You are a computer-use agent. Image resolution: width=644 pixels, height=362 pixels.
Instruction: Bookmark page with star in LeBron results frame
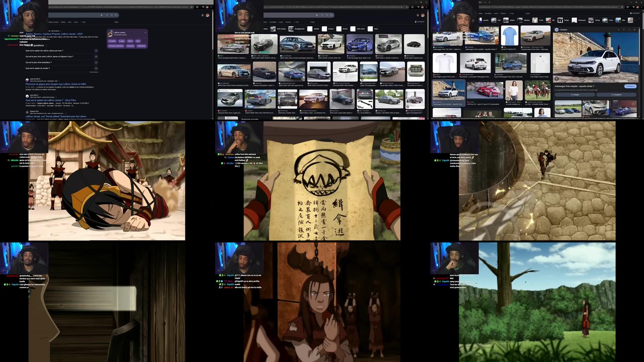coord(192,7)
